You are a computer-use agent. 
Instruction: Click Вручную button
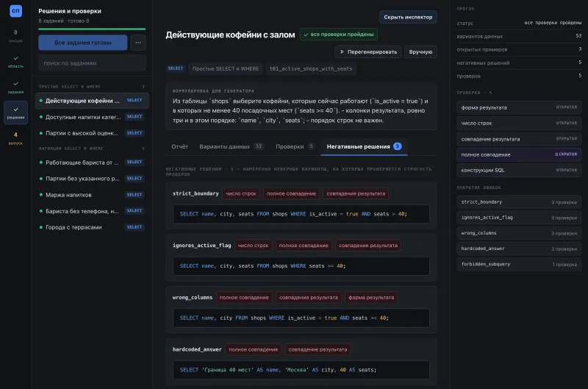click(420, 51)
